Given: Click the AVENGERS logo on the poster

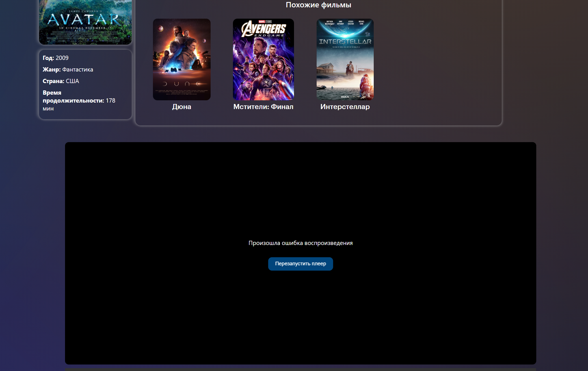Looking at the screenshot, I should click(263, 29).
